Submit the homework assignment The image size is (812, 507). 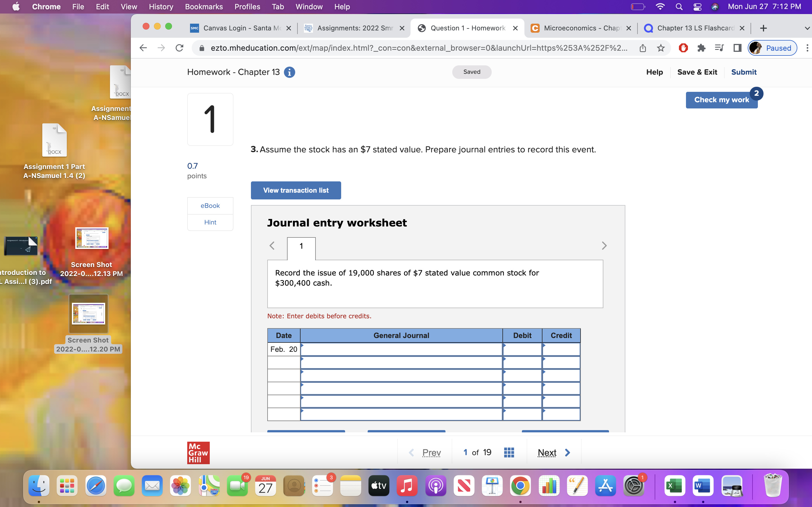point(743,72)
